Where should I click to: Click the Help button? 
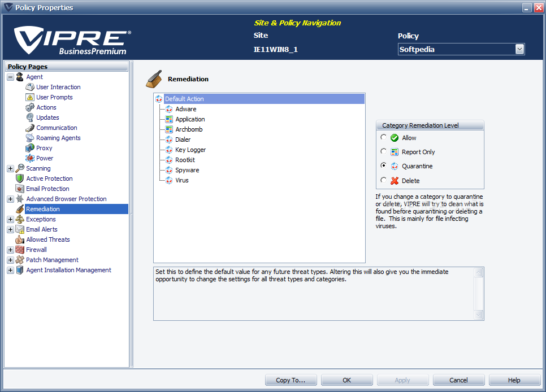514,380
